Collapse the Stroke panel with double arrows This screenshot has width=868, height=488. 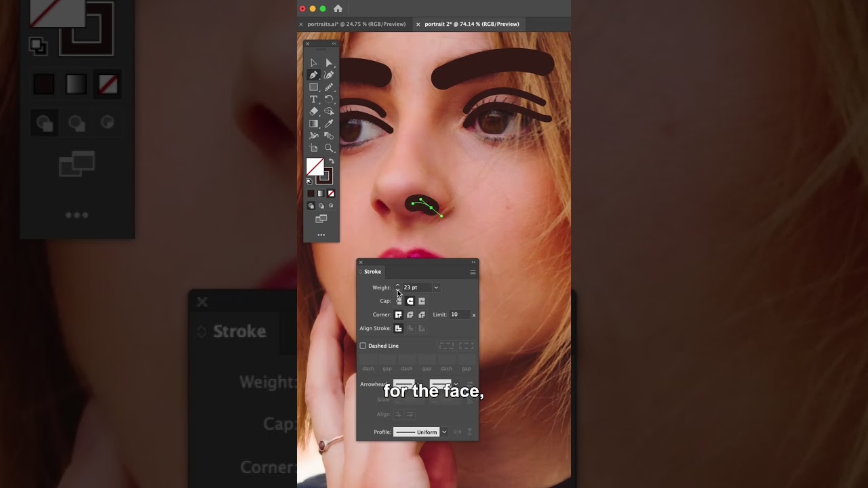[473, 262]
